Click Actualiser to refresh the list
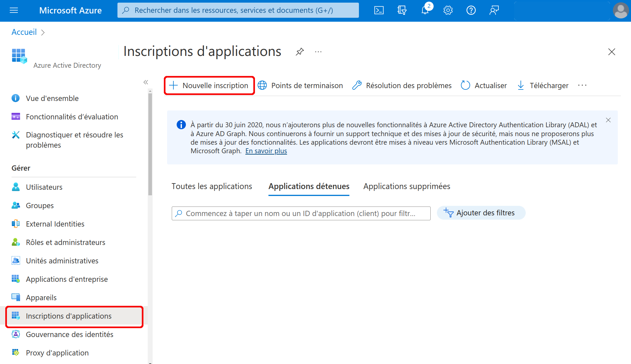The image size is (631, 364). pos(484,85)
